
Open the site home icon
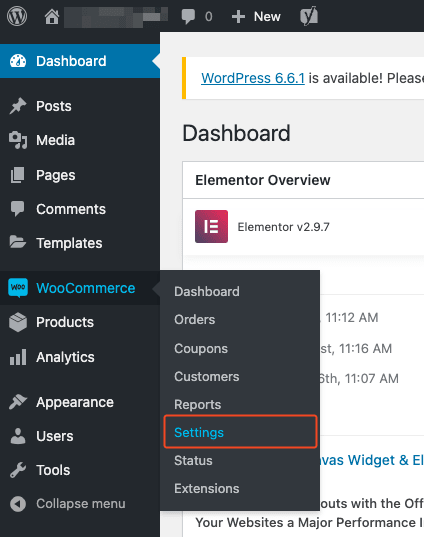tap(52, 16)
